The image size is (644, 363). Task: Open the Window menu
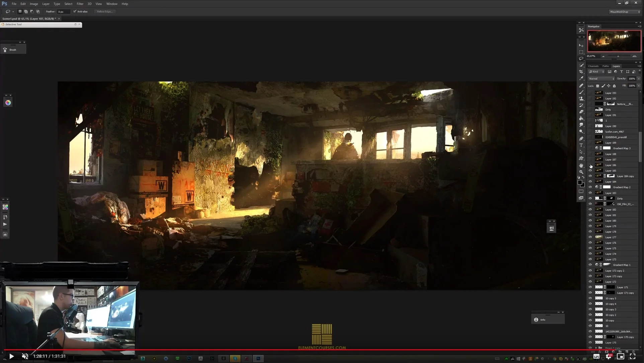[112, 4]
